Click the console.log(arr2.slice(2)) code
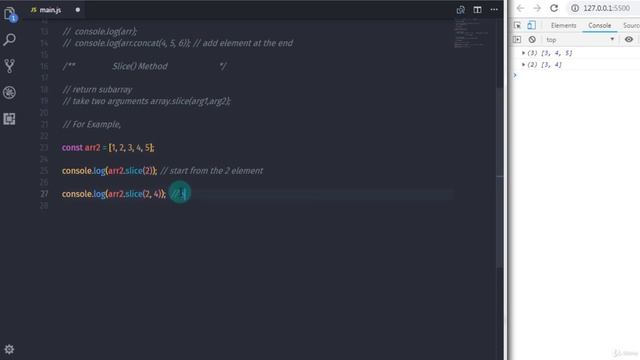The image size is (640, 360). [x=109, y=171]
